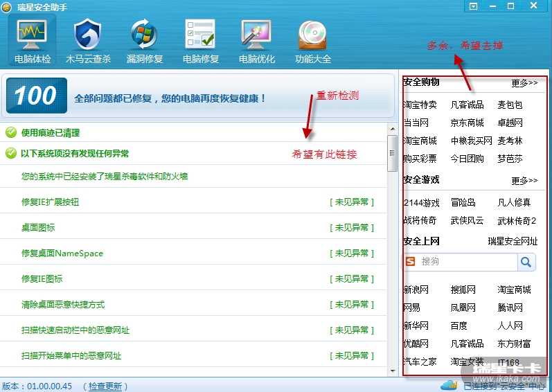Open 人人网 link
This screenshot has height=392, width=552.
click(x=510, y=326)
